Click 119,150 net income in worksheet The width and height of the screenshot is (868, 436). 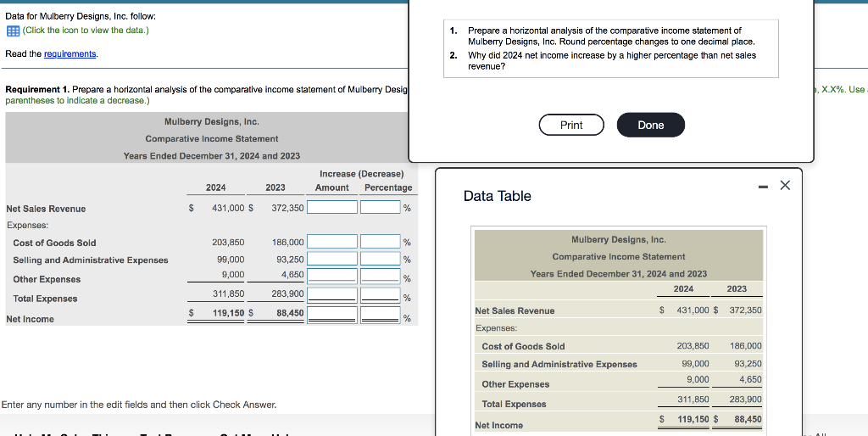(x=228, y=313)
